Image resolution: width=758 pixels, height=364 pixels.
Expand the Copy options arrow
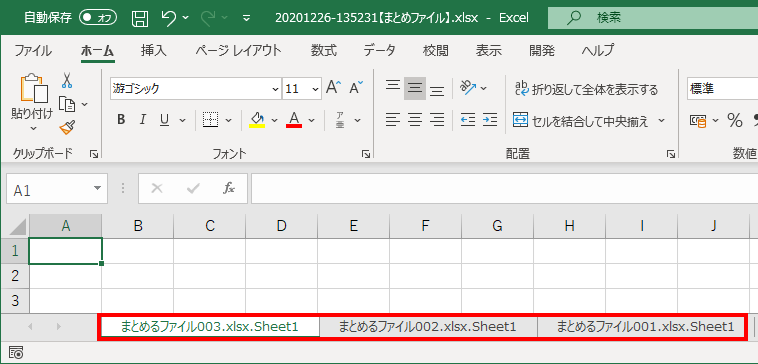pos(85,104)
